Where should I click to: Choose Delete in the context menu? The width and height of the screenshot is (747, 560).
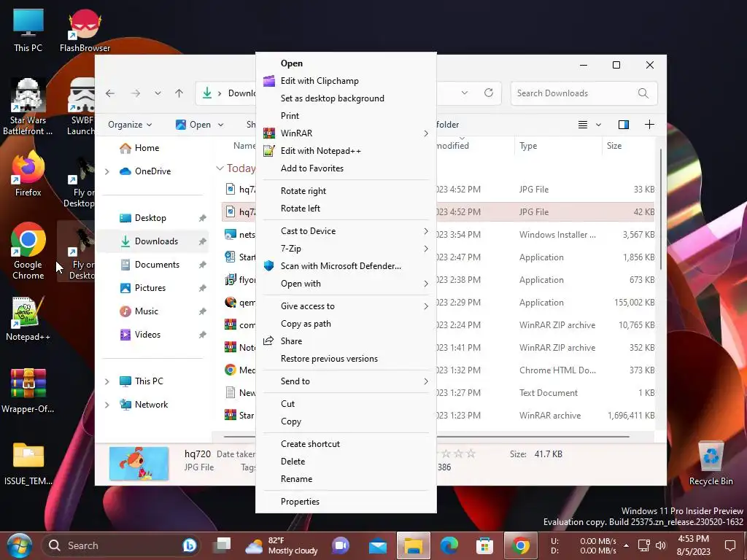point(347,462)
